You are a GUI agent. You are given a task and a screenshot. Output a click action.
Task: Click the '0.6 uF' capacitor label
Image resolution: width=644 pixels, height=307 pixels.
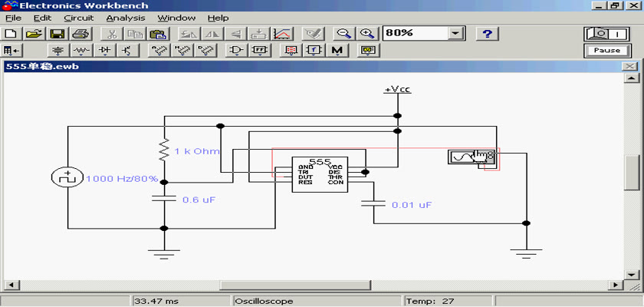199,200
